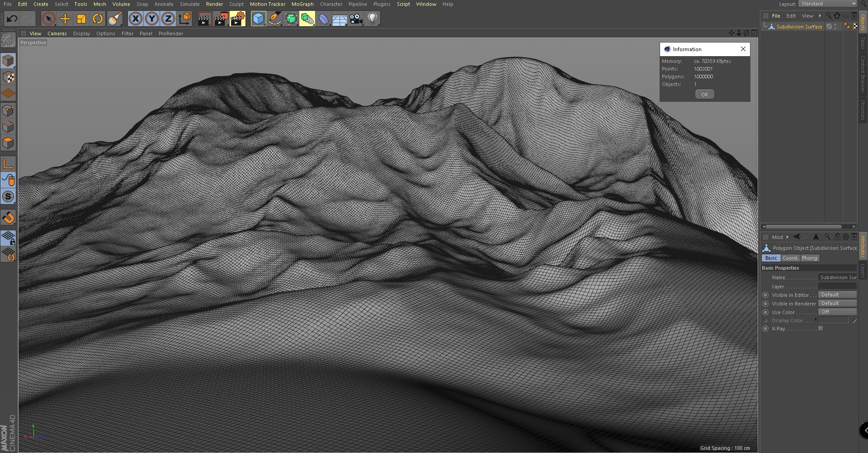The height and width of the screenshot is (453, 868).
Task: Open the Layout Standard dropdown
Action: [x=828, y=4]
